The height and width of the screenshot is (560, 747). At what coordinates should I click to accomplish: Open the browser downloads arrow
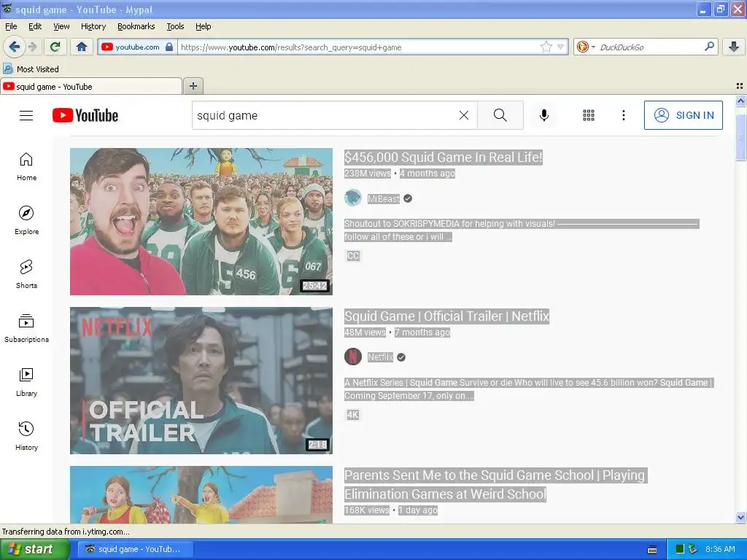click(x=734, y=47)
